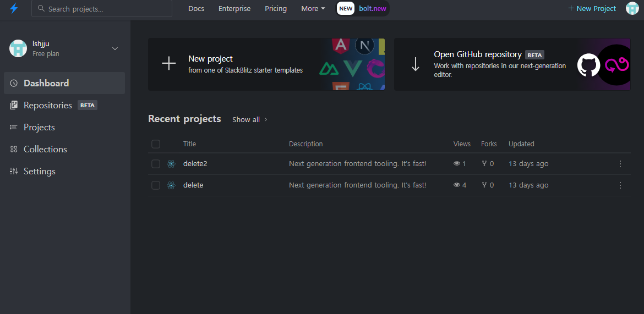Click the Description column header

click(x=305, y=144)
